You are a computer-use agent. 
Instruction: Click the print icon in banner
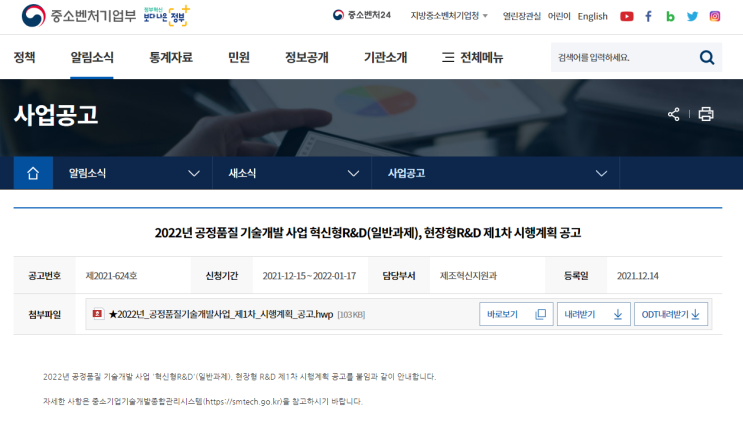click(706, 114)
